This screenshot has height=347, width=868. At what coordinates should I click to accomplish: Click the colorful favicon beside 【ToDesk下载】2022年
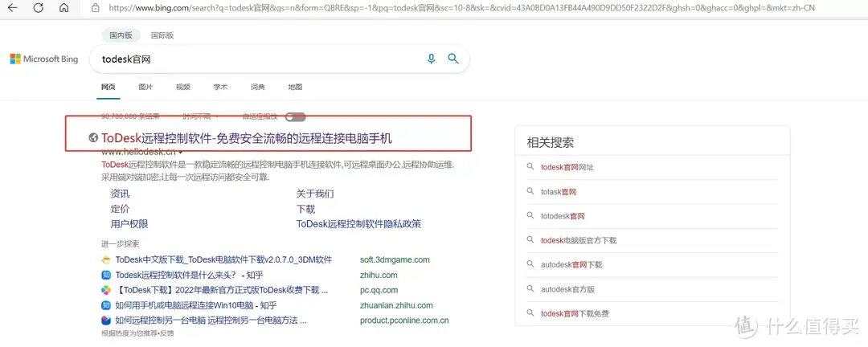coord(106,290)
